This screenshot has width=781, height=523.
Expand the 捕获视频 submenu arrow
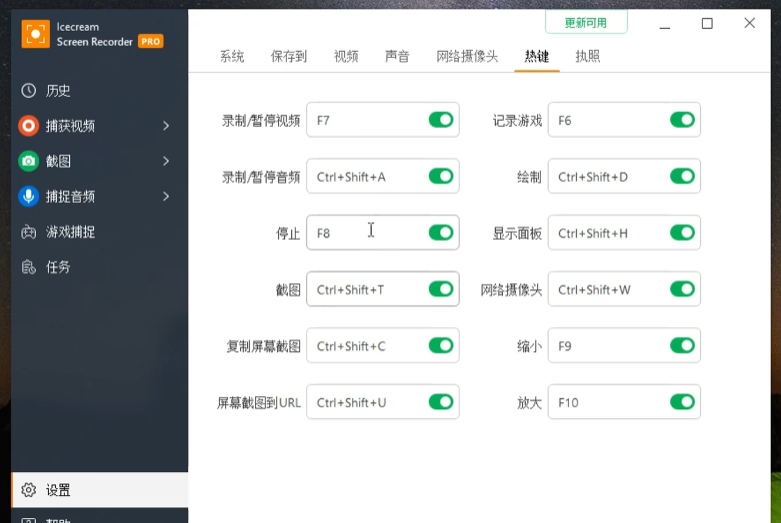(x=166, y=126)
